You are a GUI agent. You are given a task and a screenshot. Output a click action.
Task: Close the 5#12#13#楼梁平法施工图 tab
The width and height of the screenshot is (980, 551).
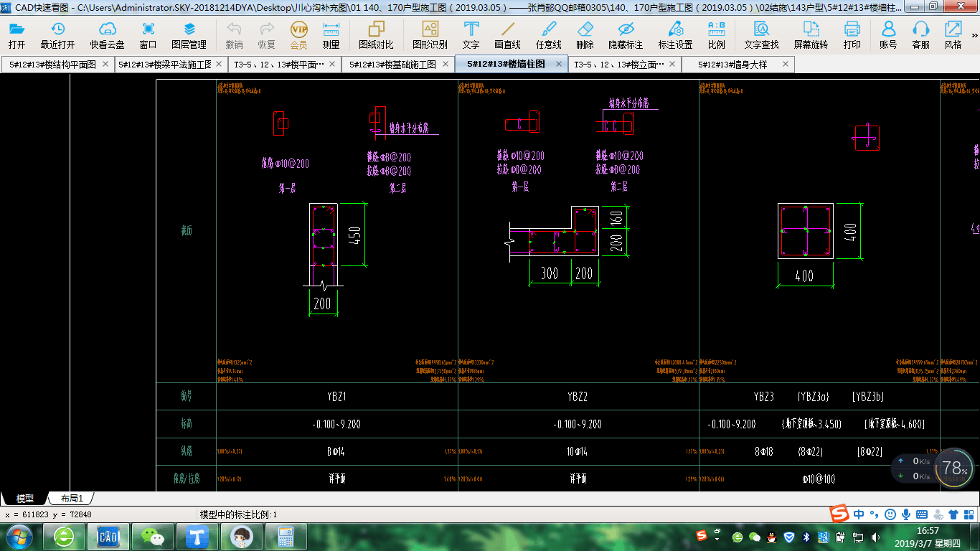[x=219, y=64]
